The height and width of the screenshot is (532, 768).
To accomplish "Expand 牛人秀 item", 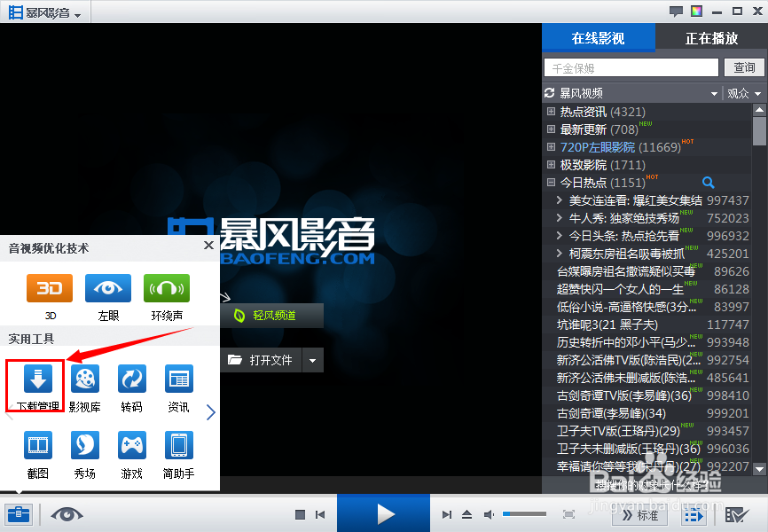I will [559, 217].
